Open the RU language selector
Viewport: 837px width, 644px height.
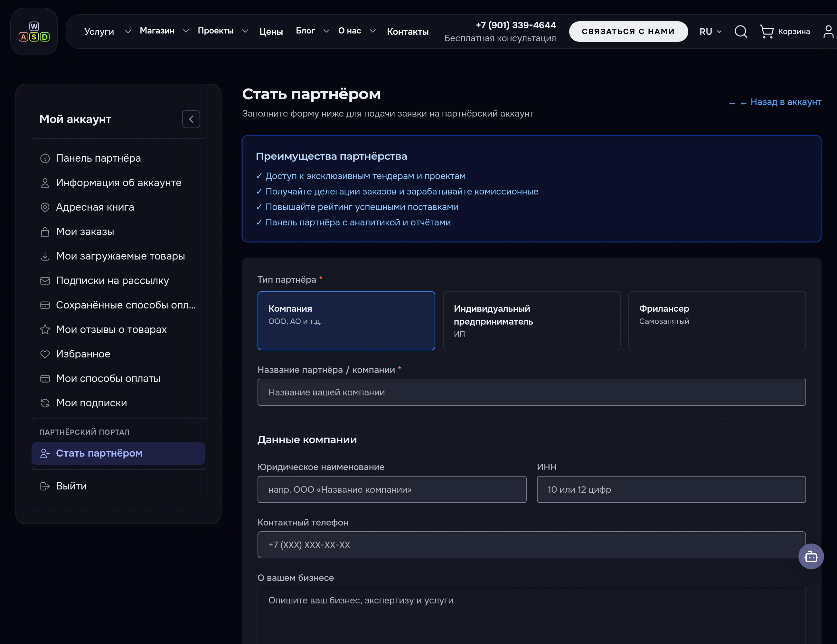pos(710,32)
